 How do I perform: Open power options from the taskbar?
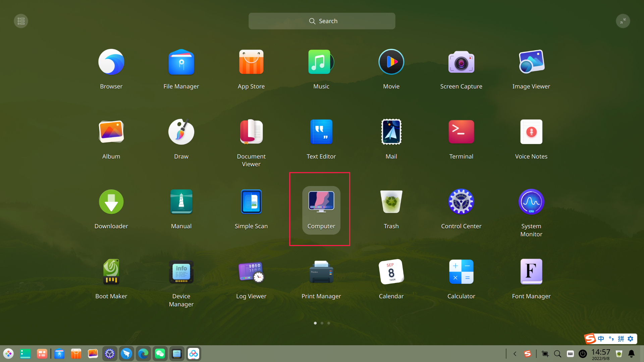(x=583, y=354)
